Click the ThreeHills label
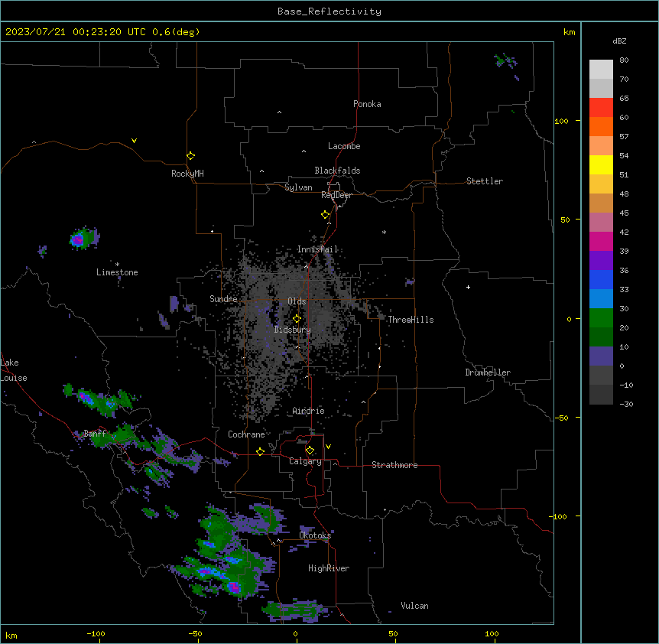 pos(411,320)
